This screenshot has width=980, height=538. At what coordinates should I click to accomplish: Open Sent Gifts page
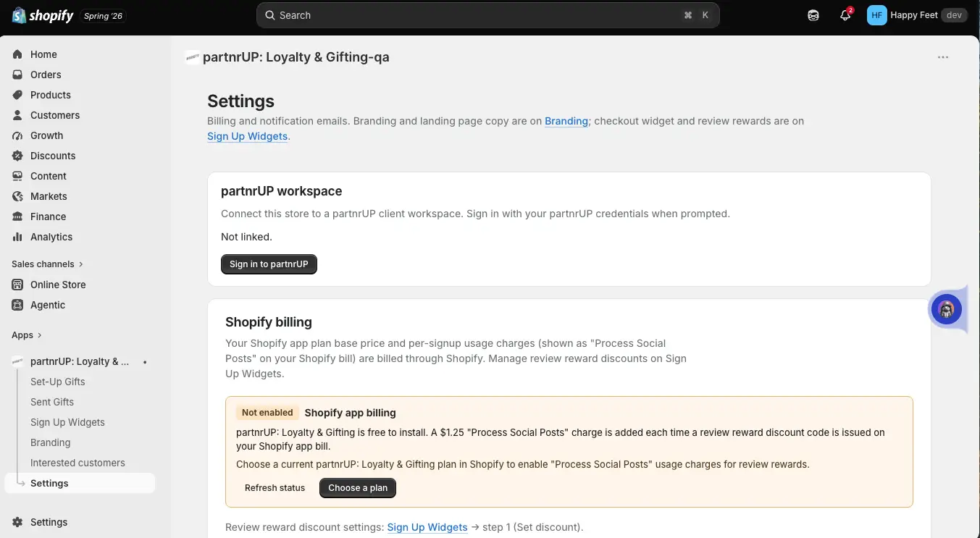pyautogui.click(x=52, y=402)
